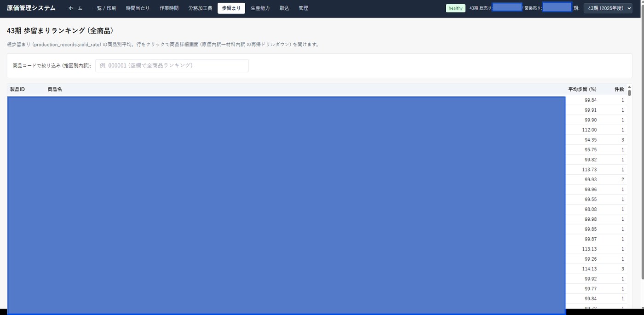Select the row with yield 99.91
The image size is (644, 315).
(x=317, y=110)
